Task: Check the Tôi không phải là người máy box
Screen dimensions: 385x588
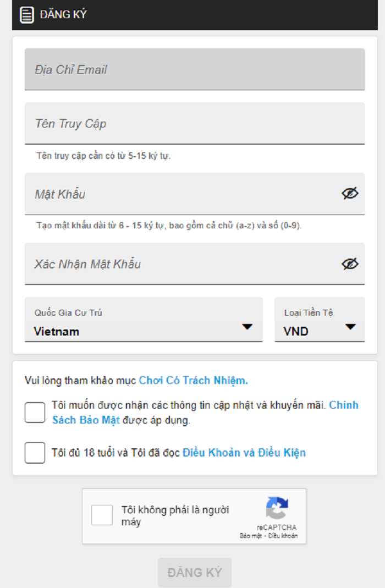Action: [102, 515]
